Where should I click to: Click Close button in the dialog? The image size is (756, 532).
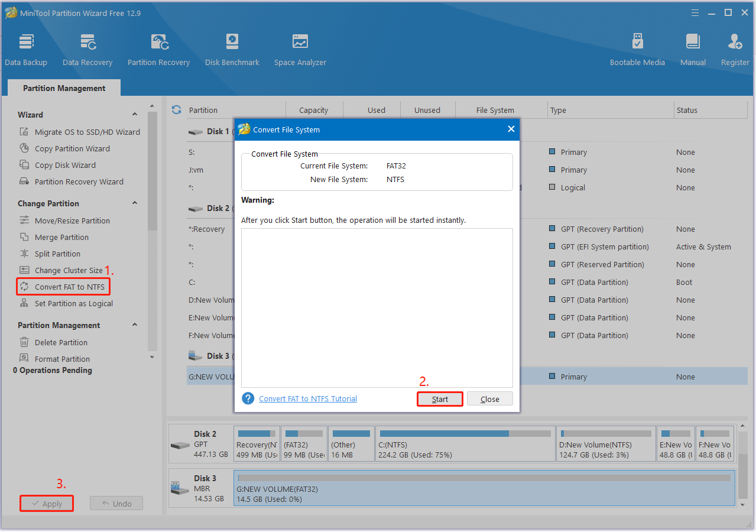tap(489, 399)
